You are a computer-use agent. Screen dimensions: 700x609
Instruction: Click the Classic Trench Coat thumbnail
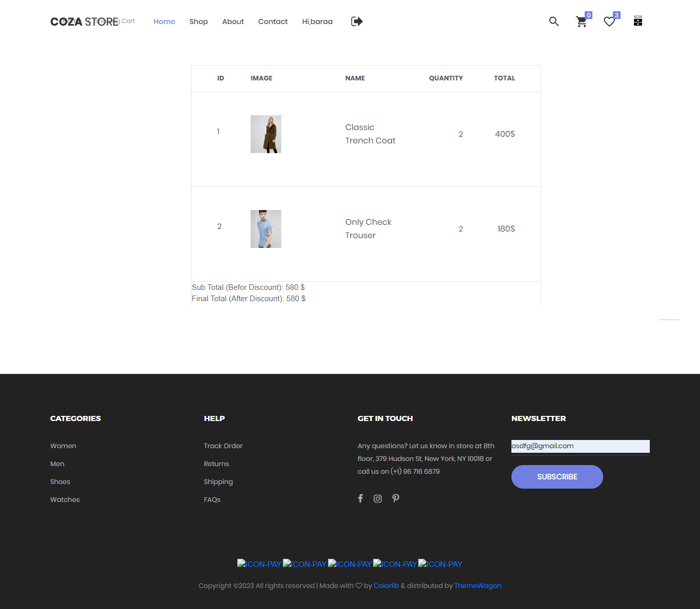click(266, 134)
